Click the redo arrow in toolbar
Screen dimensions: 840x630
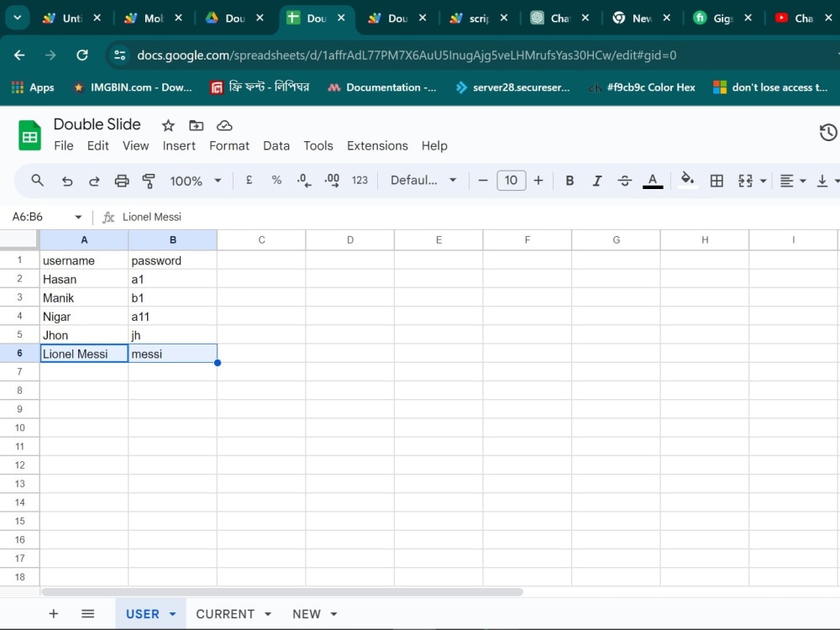point(94,181)
